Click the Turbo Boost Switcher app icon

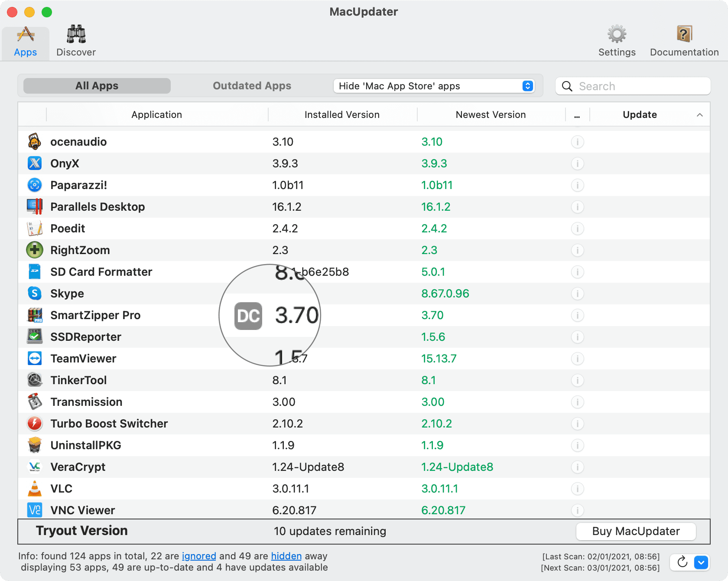35,424
